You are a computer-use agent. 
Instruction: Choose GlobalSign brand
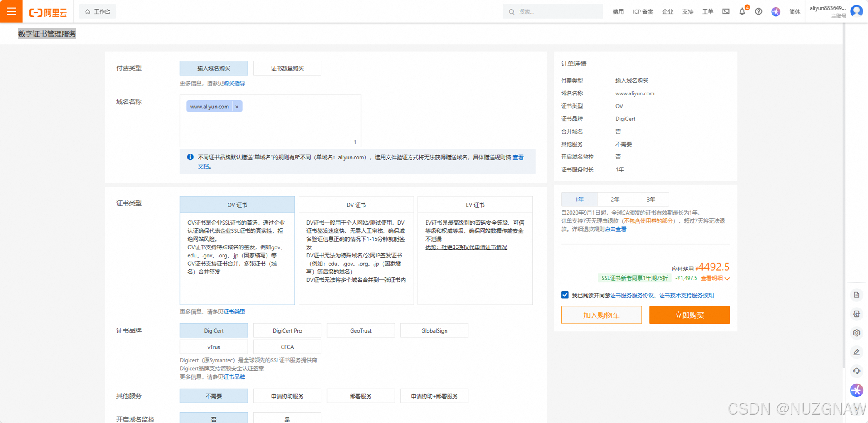434,330
